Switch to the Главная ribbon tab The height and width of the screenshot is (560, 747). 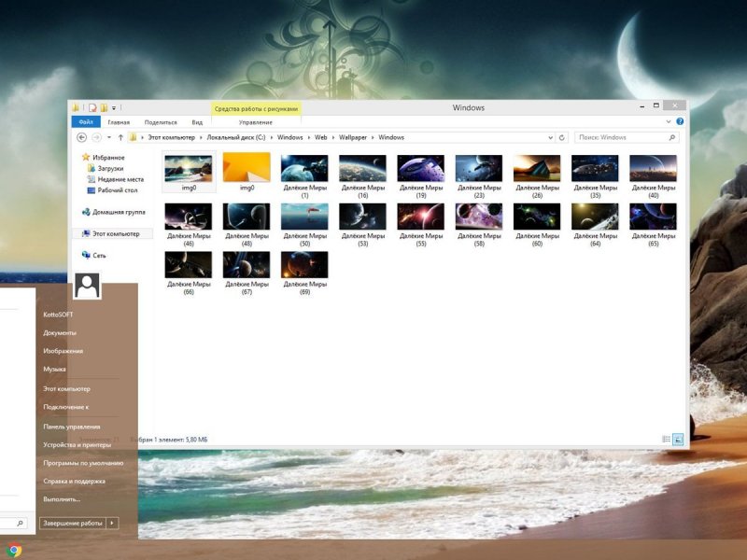(x=119, y=122)
